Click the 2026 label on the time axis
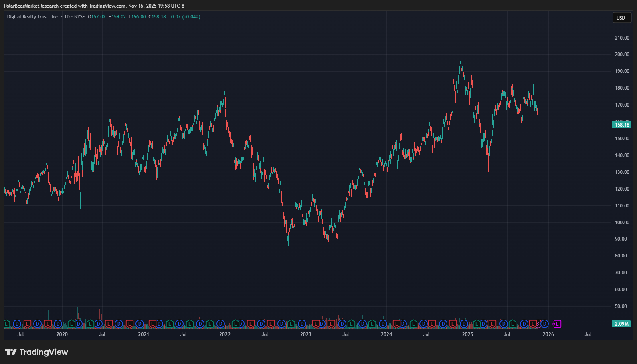 (x=548, y=334)
